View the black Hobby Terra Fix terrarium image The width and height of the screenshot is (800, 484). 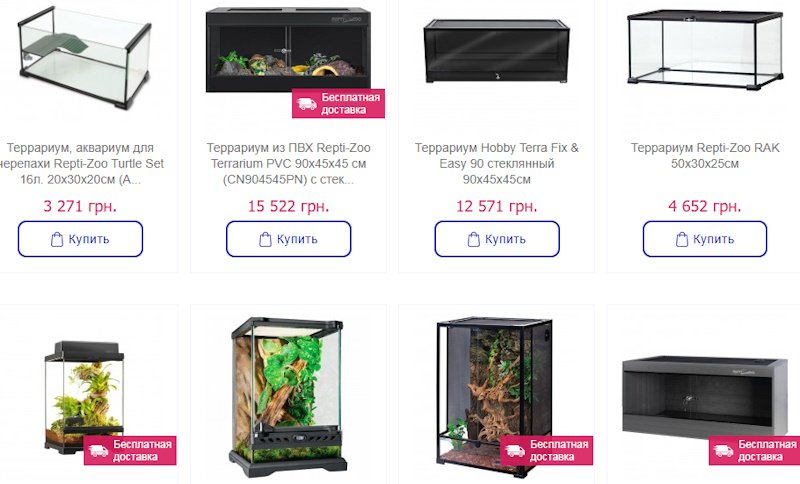[496, 51]
